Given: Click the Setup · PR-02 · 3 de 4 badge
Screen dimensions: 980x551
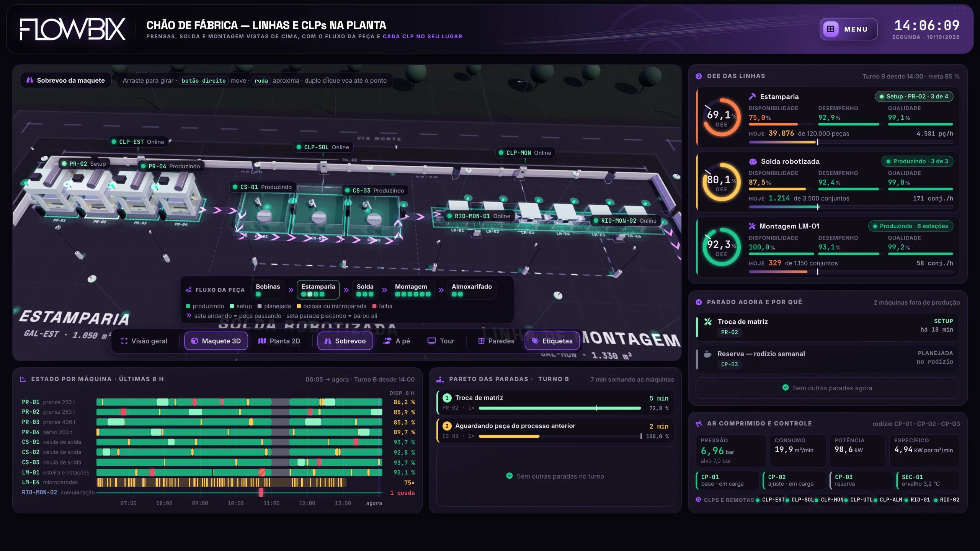Looking at the screenshot, I should click(x=914, y=96).
